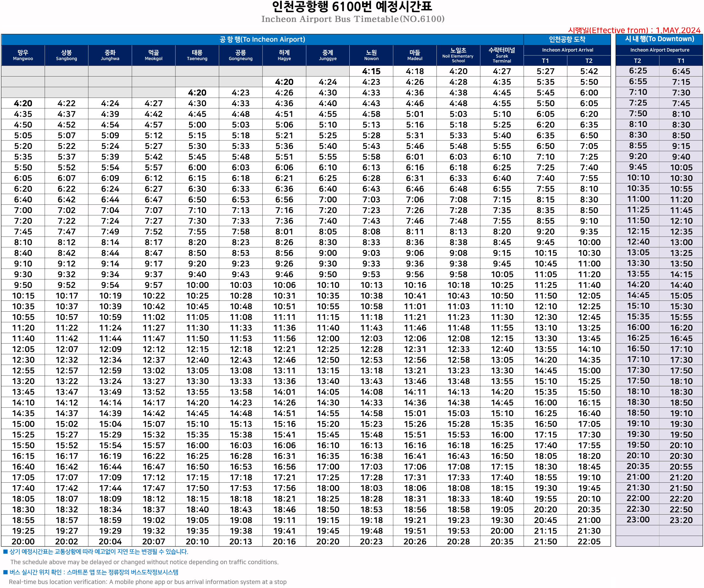
Task: Click the 'Junghwa' column header
Action: pos(110,55)
